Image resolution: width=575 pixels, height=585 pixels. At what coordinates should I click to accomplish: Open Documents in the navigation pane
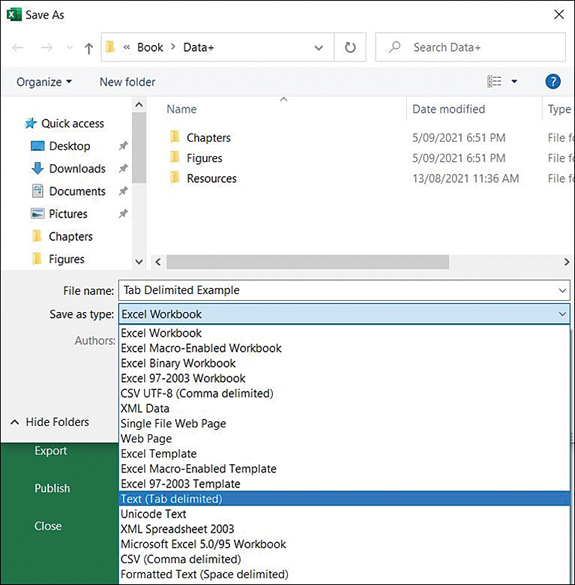[69, 191]
